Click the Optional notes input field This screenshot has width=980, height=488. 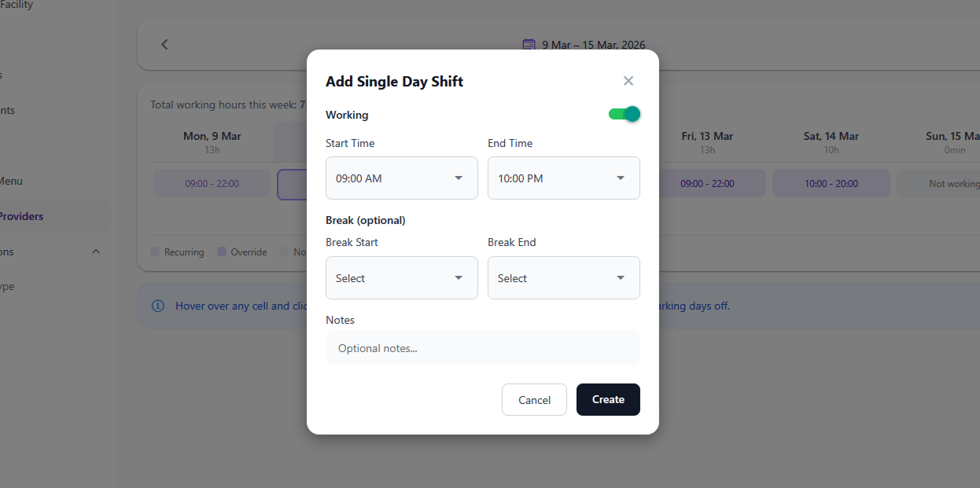point(482,348)
